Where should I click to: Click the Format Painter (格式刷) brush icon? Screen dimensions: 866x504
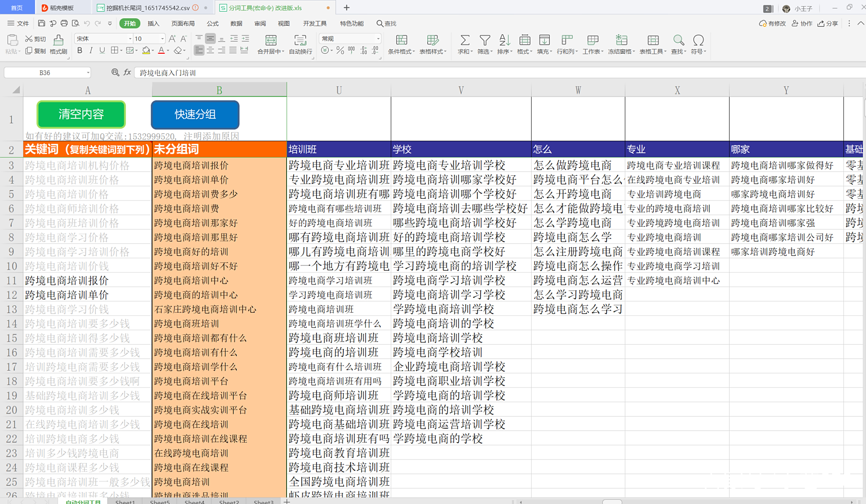(58, 40)
